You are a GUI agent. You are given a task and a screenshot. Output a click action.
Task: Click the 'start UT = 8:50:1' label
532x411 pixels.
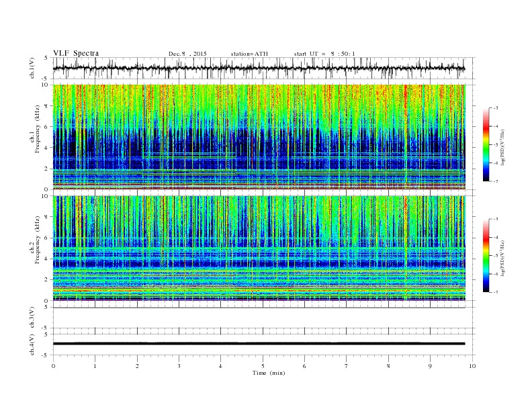324,54
